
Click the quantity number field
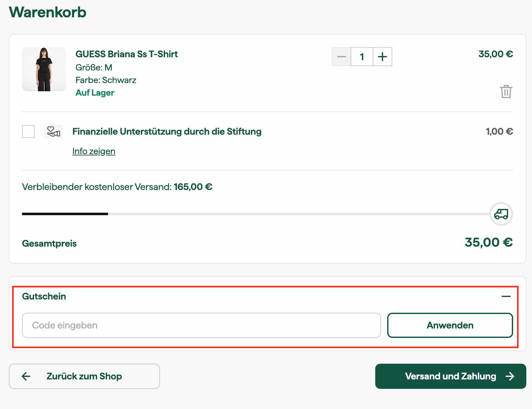click(x=362, y=57)
